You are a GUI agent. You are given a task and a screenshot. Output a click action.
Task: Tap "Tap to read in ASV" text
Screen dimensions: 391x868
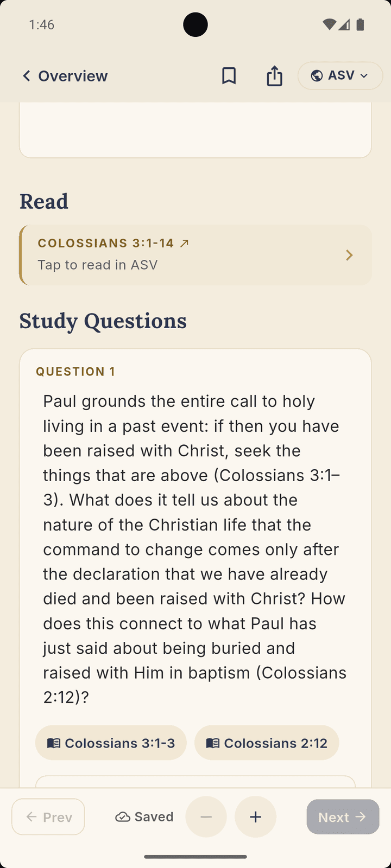click(98, 265)
